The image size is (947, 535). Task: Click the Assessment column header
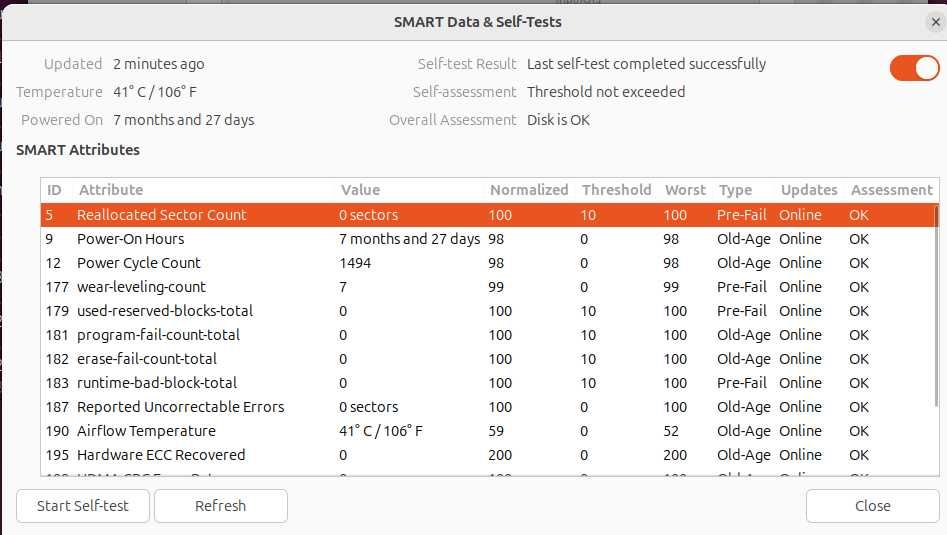891,190
